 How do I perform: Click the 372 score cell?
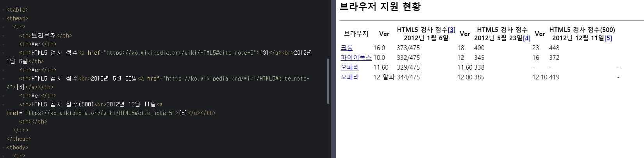pos(554,57)
